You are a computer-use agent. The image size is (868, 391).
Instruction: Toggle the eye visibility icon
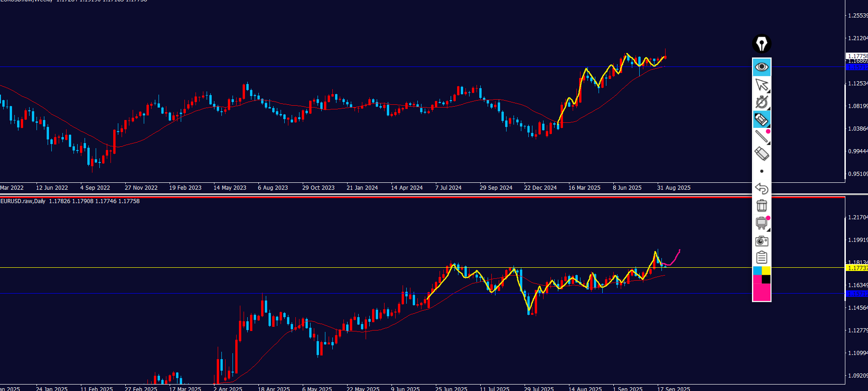[x=761, y=67]
